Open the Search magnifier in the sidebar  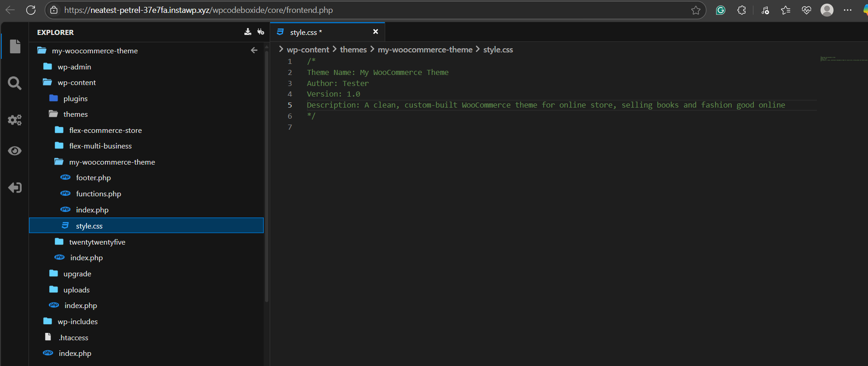coord(15,83)
